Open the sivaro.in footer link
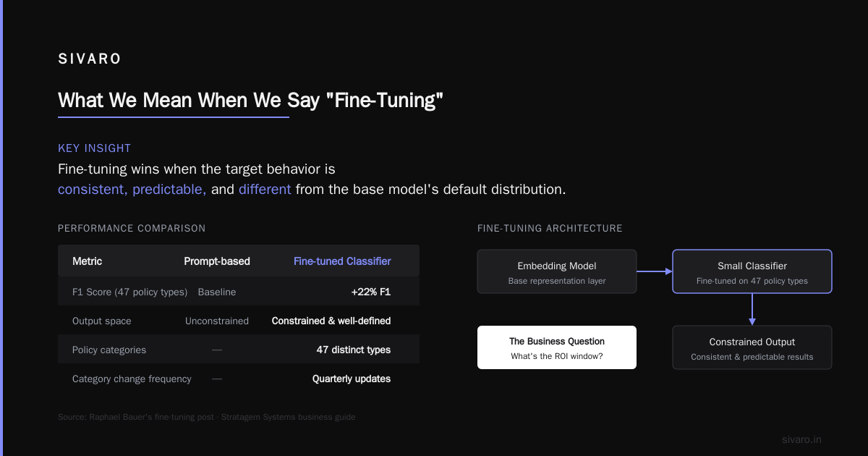Image resolution: width=868 pixels, height=456 pixels. tap(801, 439)
